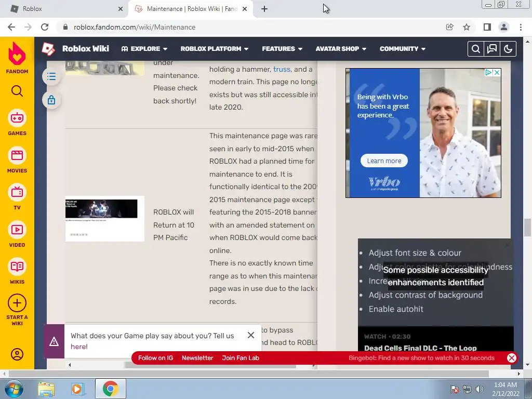Screen dimensions: 532x399
Task: Open Chrome three-dot menu
Action: [x=521, y=27]
